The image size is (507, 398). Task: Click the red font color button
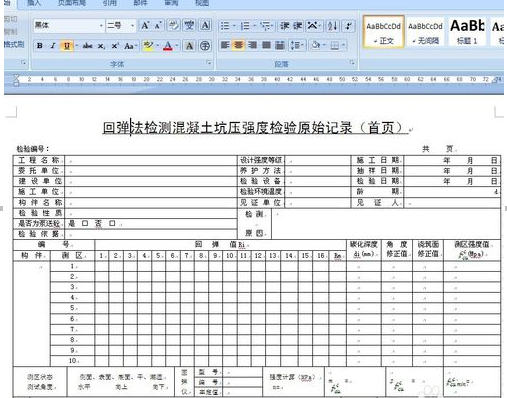coord(168,46)
